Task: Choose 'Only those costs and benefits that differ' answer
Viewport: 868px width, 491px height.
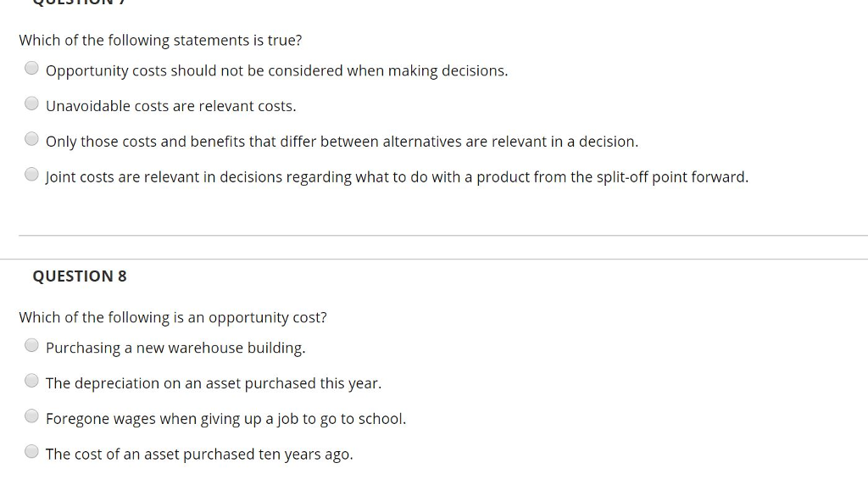Action: pyautogui.click(x=31, y=138)
